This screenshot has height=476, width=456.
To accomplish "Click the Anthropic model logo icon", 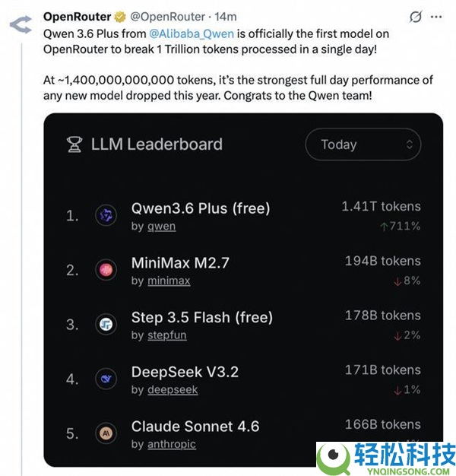I will point(106,433).
